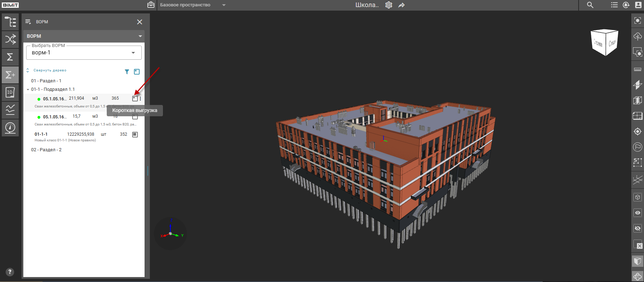Toggle the grid axes display tool

pos(637,180)
